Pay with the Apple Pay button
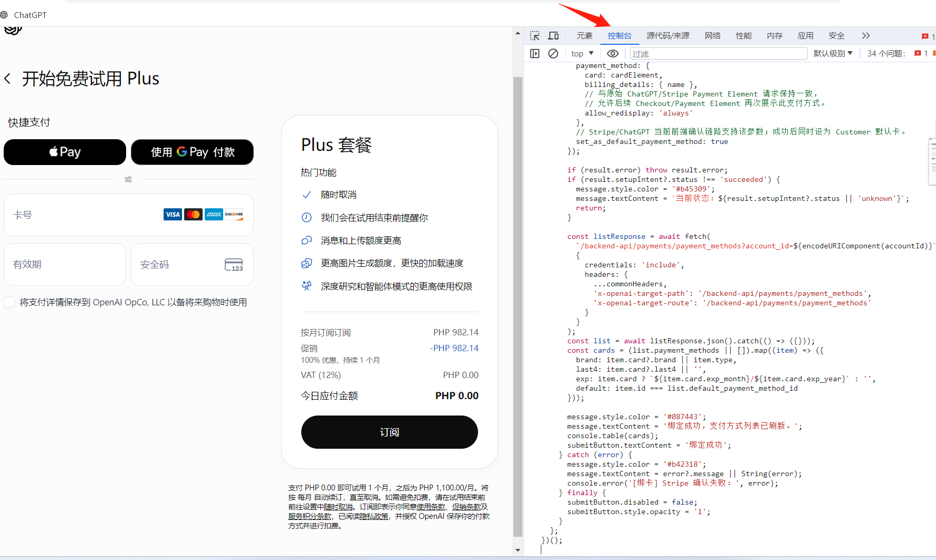Screen dimensions: 936x560 [65, 152]
